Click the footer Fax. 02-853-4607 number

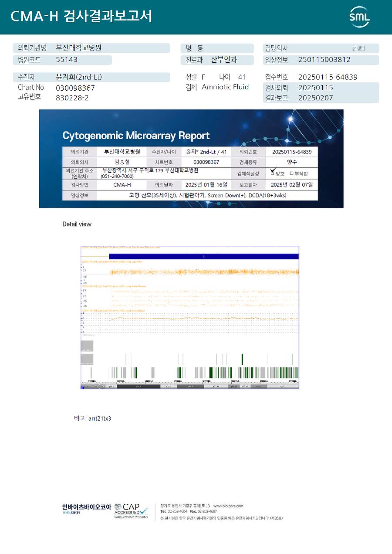coord(203,512)
